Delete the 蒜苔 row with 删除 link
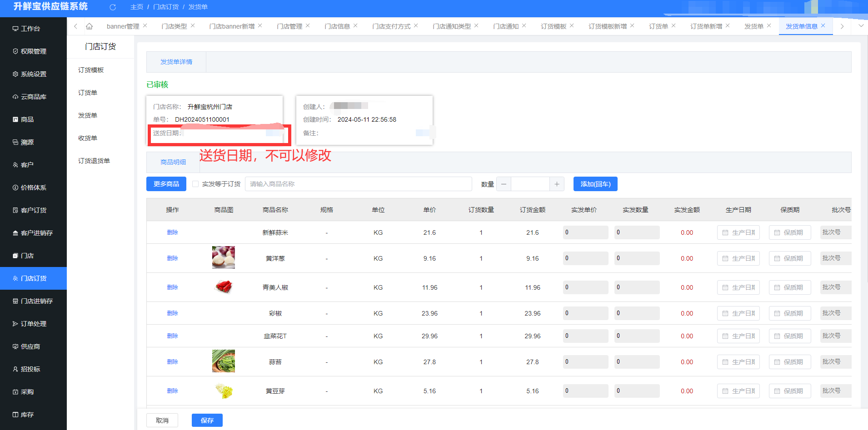The width and height of the screenshot is (868, 430). click(172, 362)
